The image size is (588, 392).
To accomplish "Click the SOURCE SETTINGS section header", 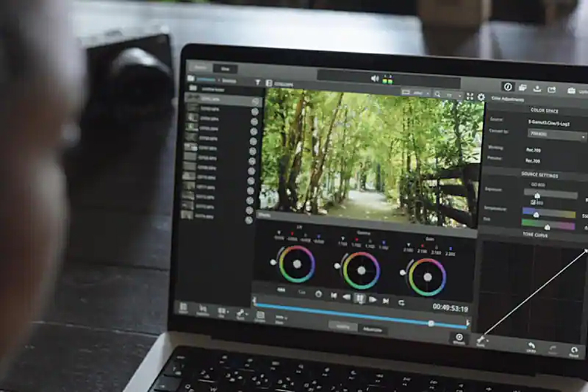I will (x=540, y=175).
